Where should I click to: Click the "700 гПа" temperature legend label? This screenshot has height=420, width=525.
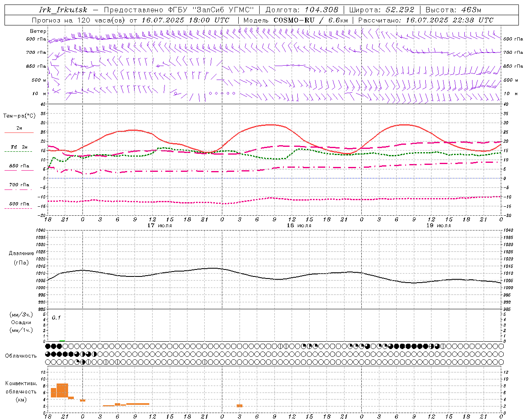pyautogui.click(x=19, y=185)
